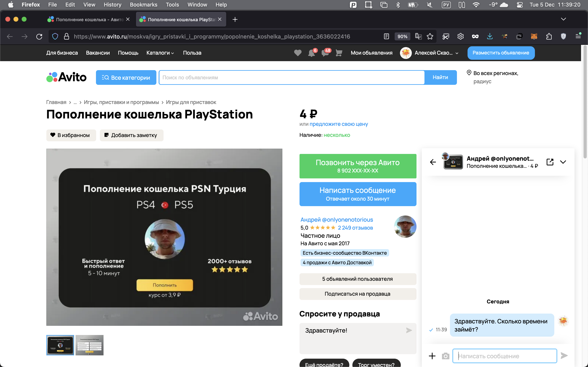
Task: Collapse the chat window chevron
Action: coord(563,162)
